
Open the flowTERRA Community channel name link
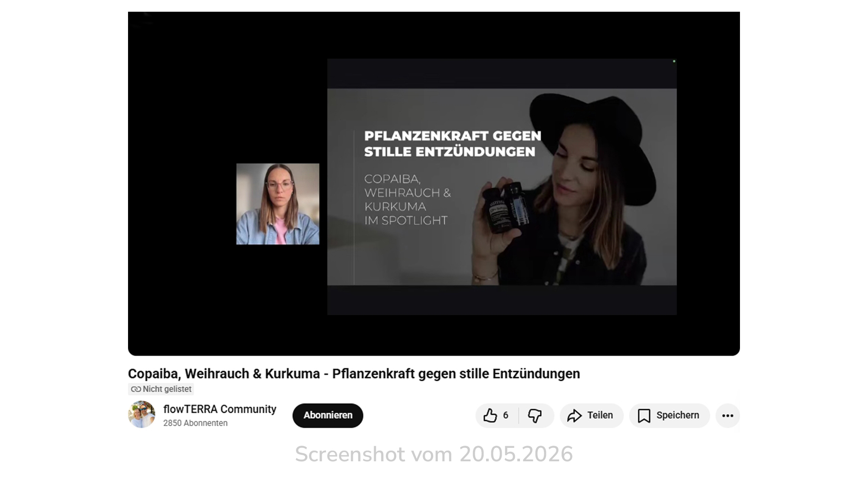click(220, 409)
